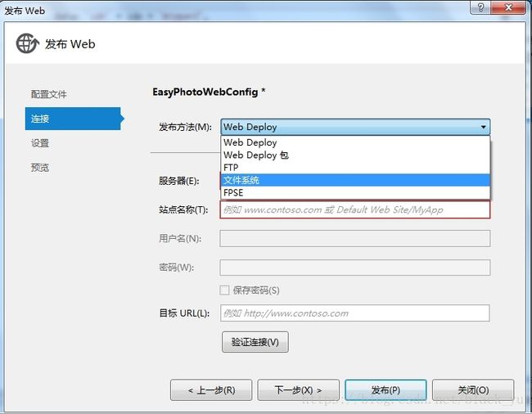Click the 发布方法(M) label
The width and height of the screenshot is (532, 414).
[185, 127]
